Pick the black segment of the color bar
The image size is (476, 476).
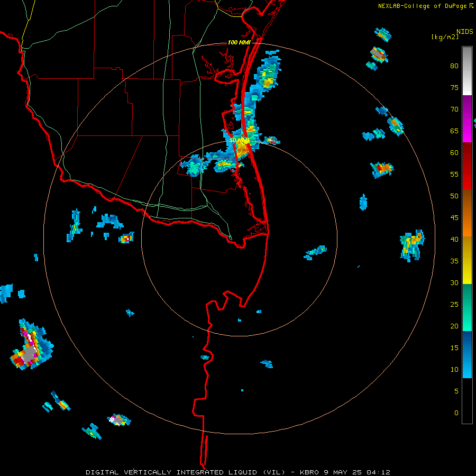coord(467,401)
